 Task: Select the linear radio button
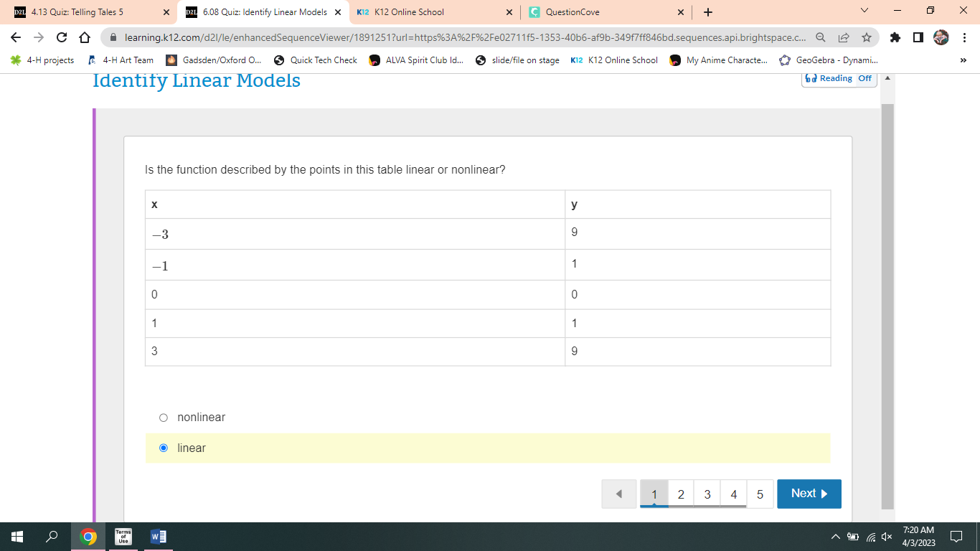pos(164,448)
